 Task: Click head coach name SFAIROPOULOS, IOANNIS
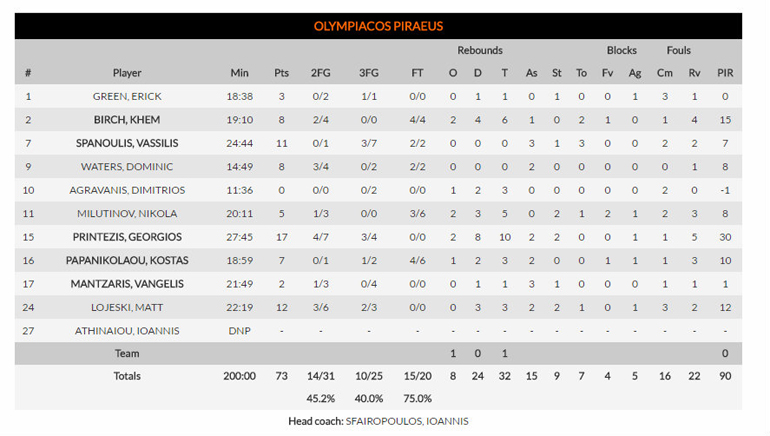[x=408, y=421]
